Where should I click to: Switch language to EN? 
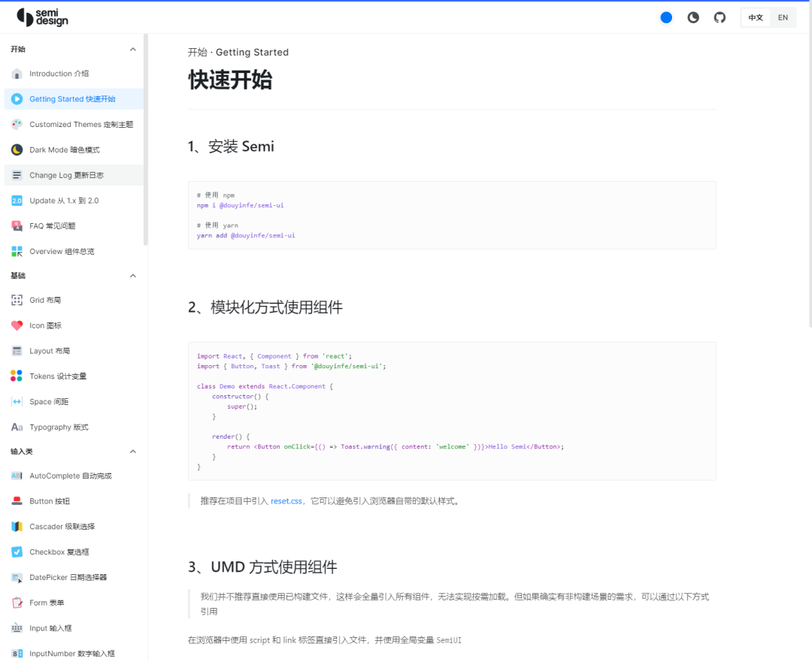783,17
